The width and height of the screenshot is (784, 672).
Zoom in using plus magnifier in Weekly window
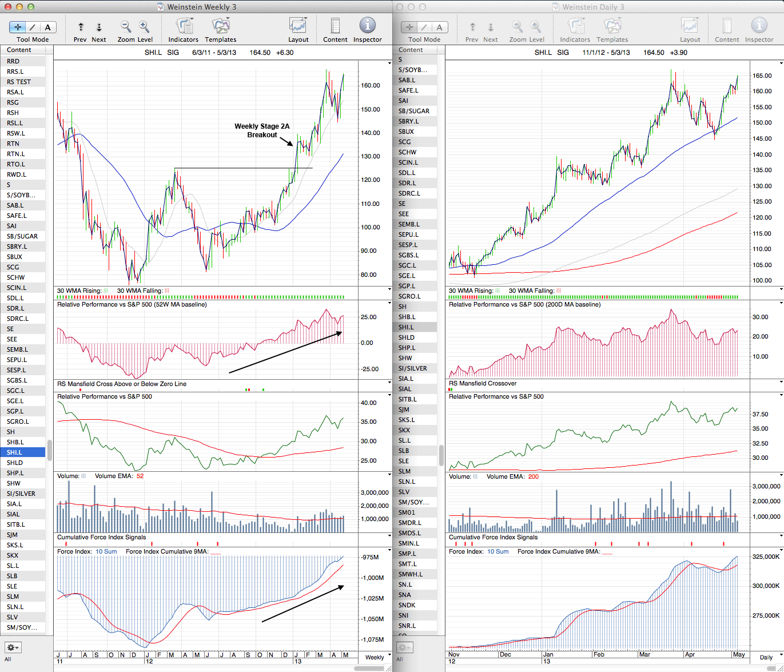pyautogui.click(x=144, y=27)
